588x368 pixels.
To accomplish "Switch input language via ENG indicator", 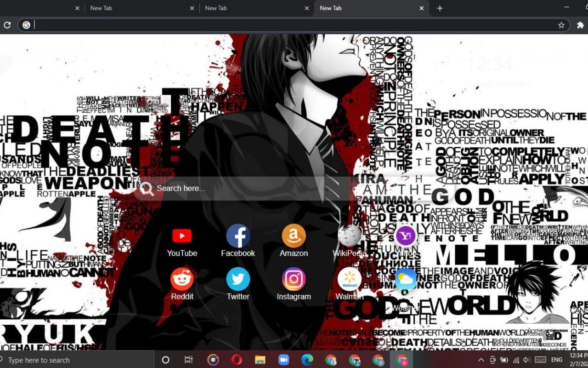I will point(557,360).
